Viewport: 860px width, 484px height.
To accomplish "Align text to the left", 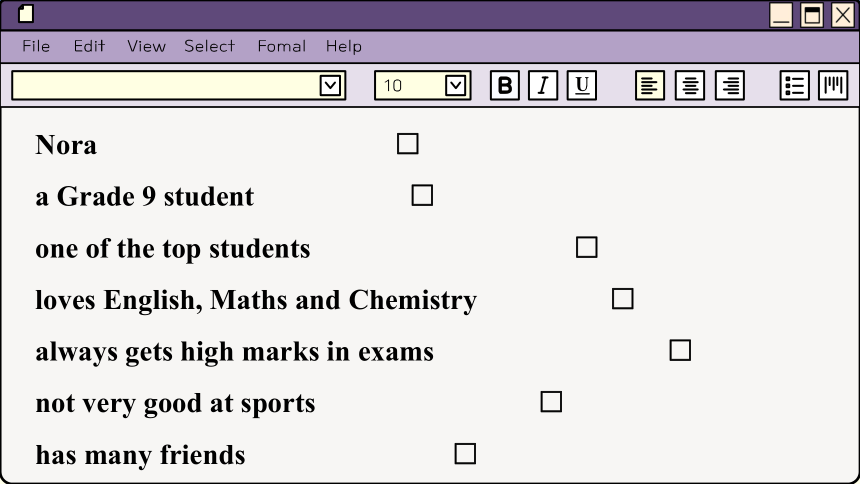I will [x=650, y=86].
